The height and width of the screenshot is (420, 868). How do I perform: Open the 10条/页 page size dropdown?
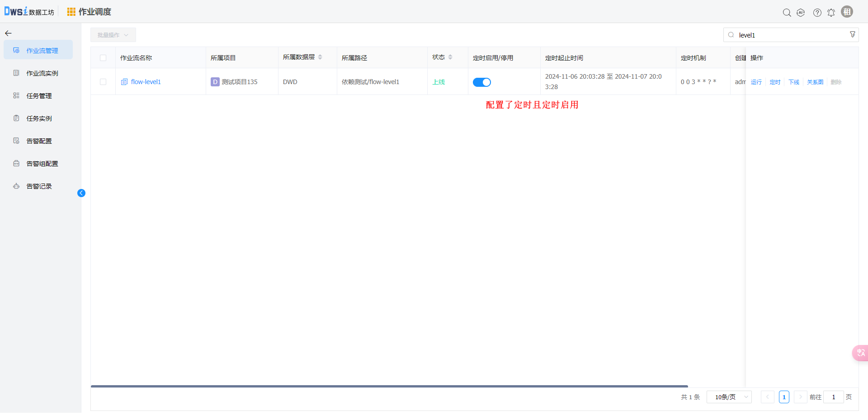tap(729, 397)
